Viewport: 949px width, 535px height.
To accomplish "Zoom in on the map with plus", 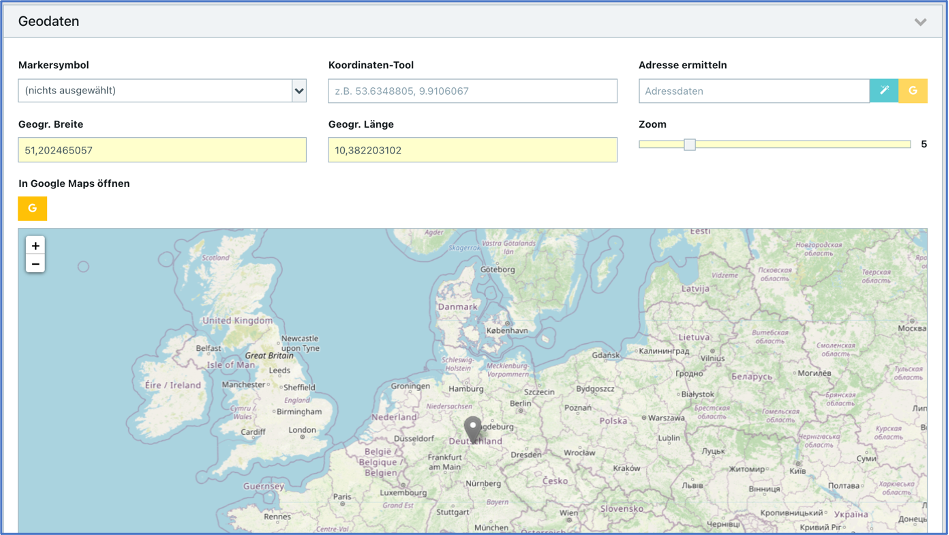I will (35, 246).
